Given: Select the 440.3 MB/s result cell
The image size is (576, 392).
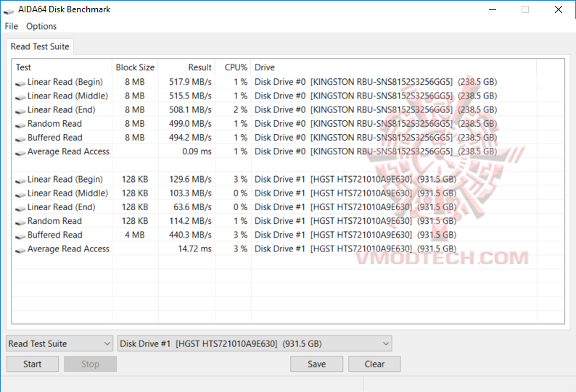Looking at the screenshot, I should coord(190,235).
